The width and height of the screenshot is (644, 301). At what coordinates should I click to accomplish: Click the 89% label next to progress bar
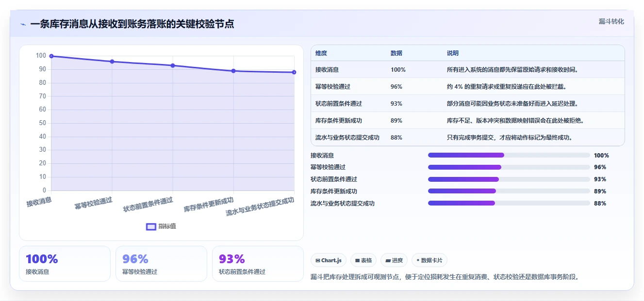coord(600,191)
